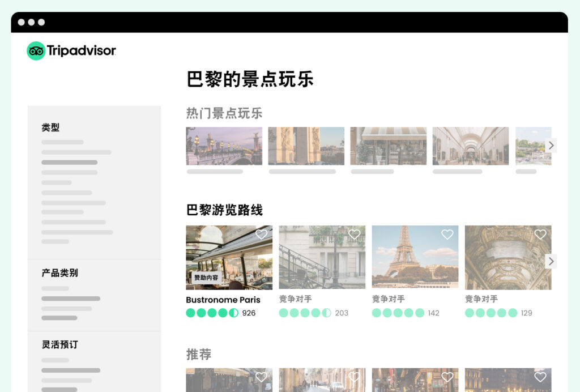Click 竞争对手 label under Eiffel Tower card
Image resolution: width=580 pixels, height=392 pixels.
[x=388, y=299]
